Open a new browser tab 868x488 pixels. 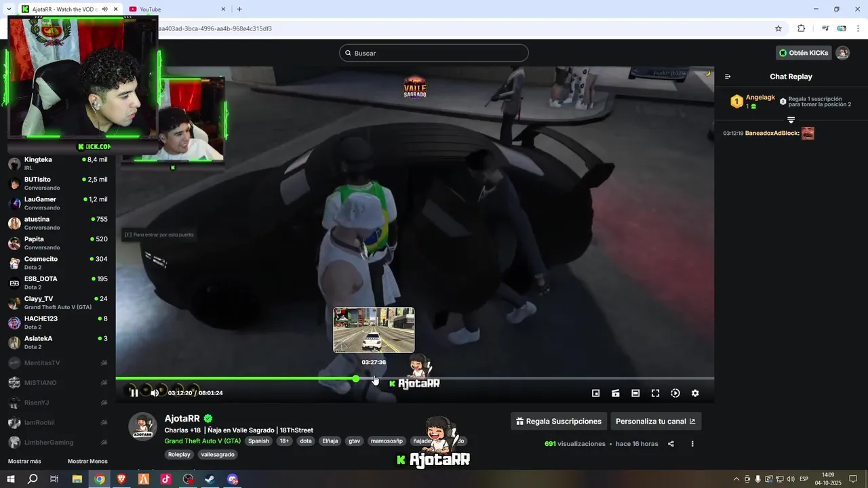pos(239,9)
